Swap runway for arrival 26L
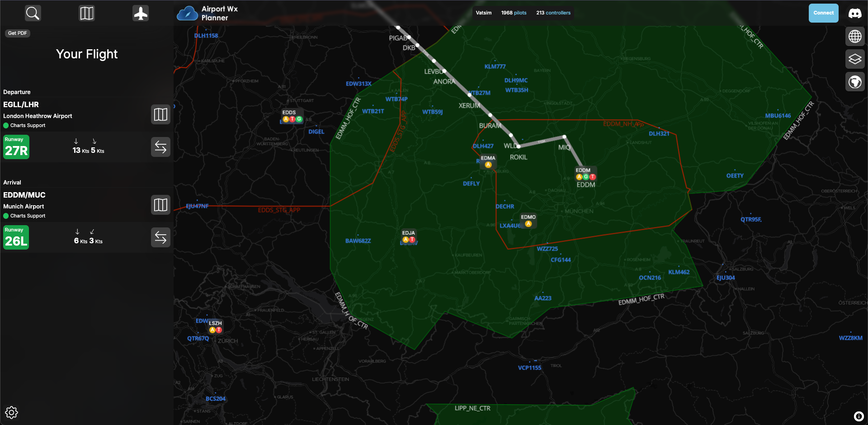The height and width of the screenshot is (425, 868). pyautogui.click(x=160, y=237)
